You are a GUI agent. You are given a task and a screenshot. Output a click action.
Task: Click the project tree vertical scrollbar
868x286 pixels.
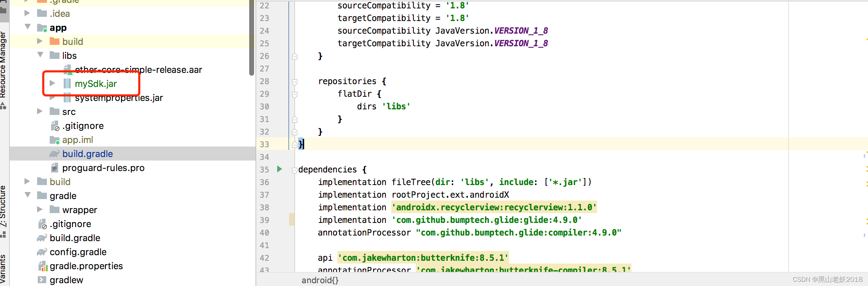(252, 38)
